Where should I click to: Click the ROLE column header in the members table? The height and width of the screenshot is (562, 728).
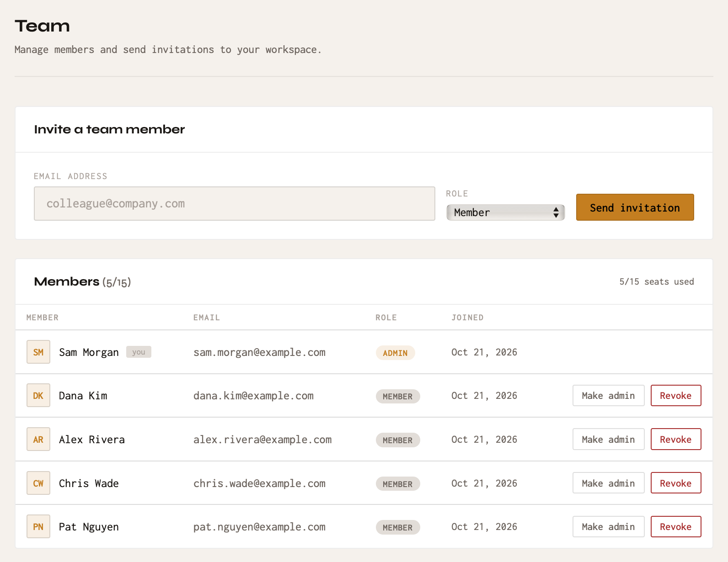[x=386, y=318]
